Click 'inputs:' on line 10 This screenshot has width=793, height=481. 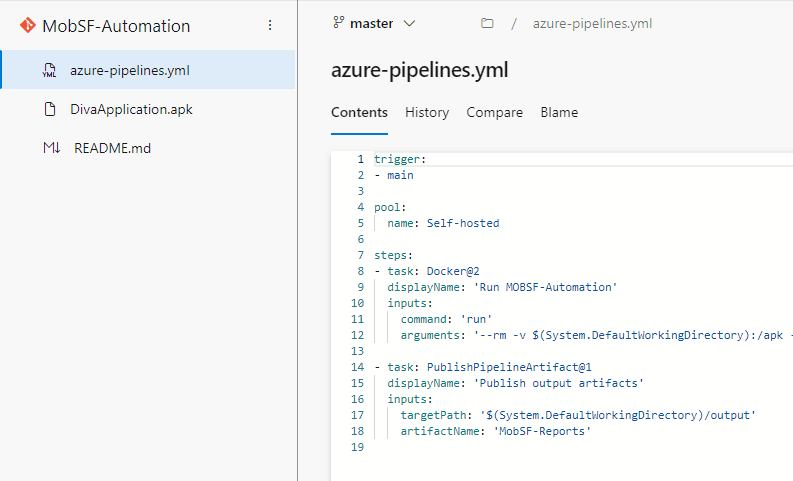(410, 303)
